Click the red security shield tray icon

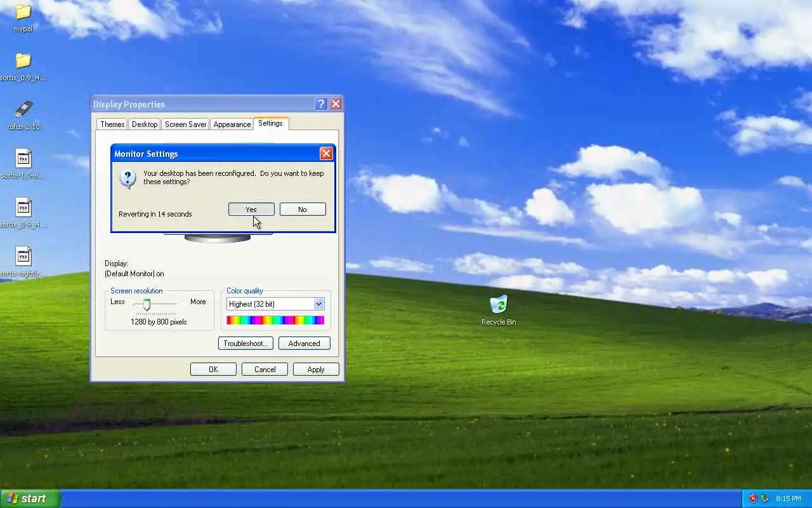753,498
